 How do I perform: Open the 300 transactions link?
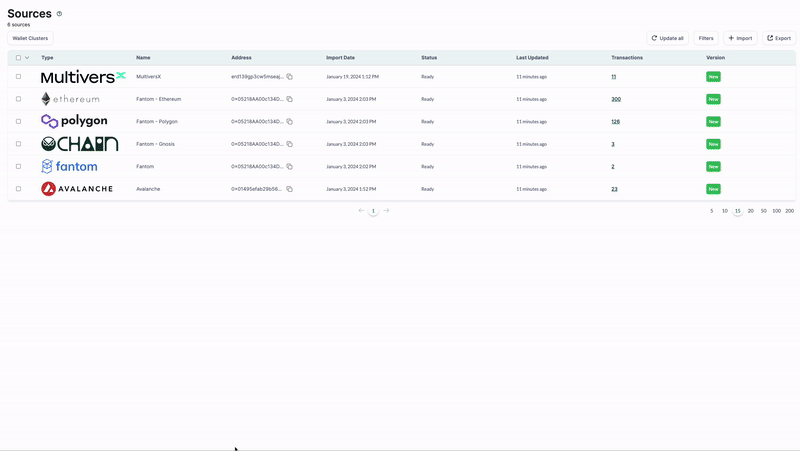(x=616, y=99)
